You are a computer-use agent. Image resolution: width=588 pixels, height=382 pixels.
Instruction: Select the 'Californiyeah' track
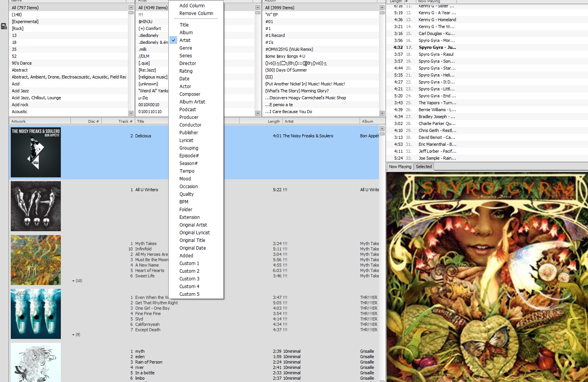(147, 324)
